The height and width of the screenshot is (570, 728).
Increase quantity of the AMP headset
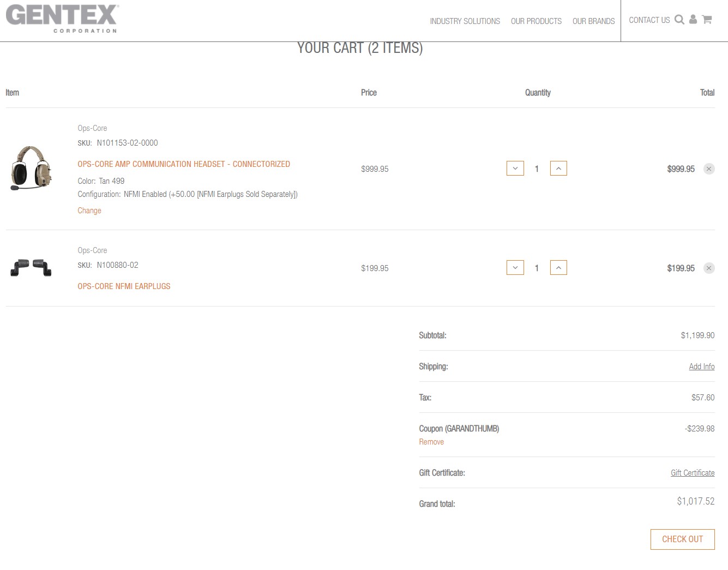point(558,169)
